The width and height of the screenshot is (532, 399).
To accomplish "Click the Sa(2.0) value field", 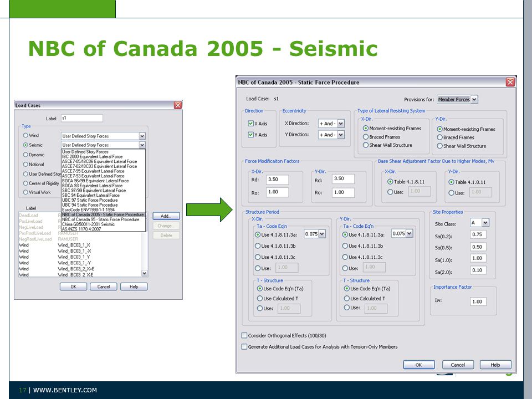I will point(478,270).
